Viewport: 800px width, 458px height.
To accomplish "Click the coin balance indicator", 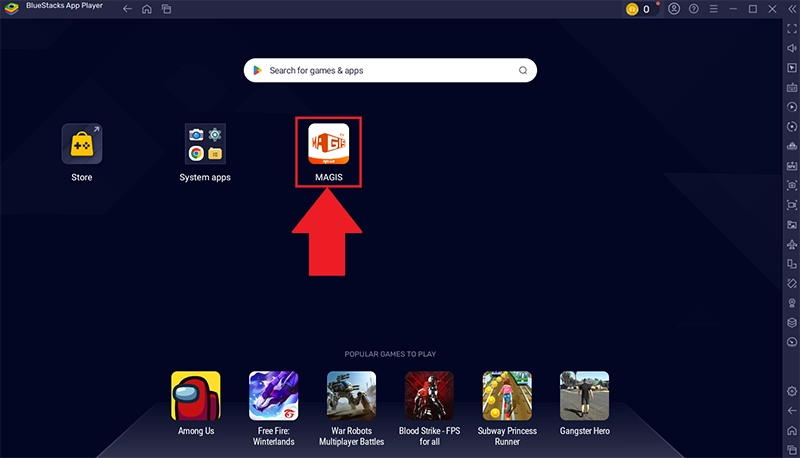I will click(x=639, y=9).
